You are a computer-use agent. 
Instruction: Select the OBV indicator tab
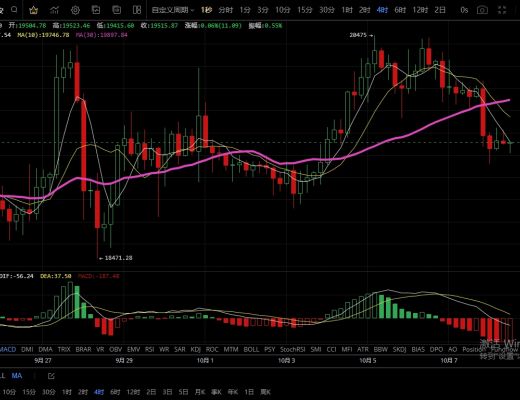(x=116, y=349)
